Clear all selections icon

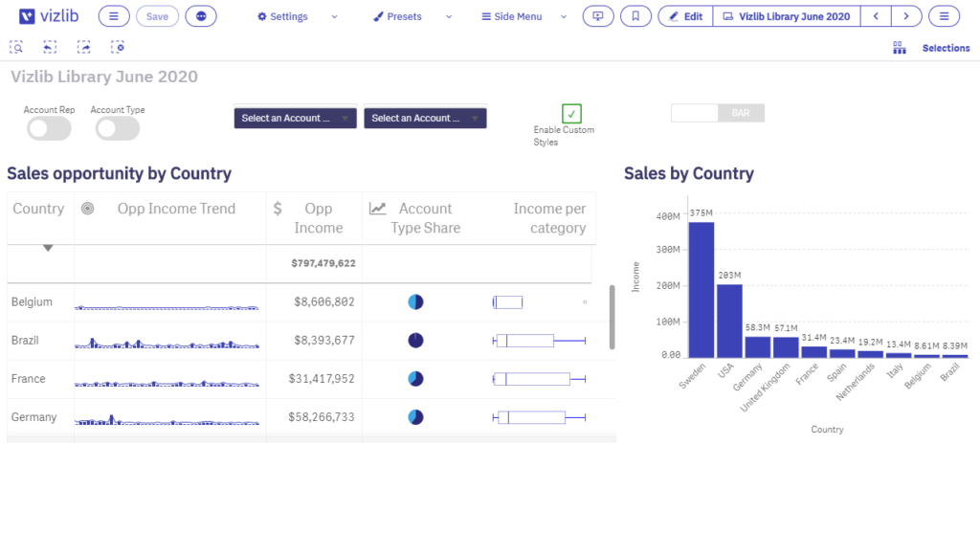pyautogui.click(x=118, y=47)
